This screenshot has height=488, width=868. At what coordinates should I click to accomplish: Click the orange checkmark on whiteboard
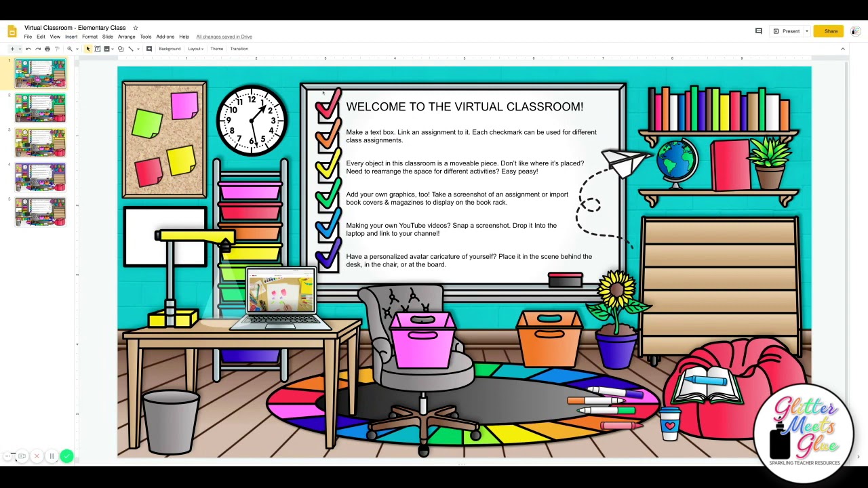point(328,136)
